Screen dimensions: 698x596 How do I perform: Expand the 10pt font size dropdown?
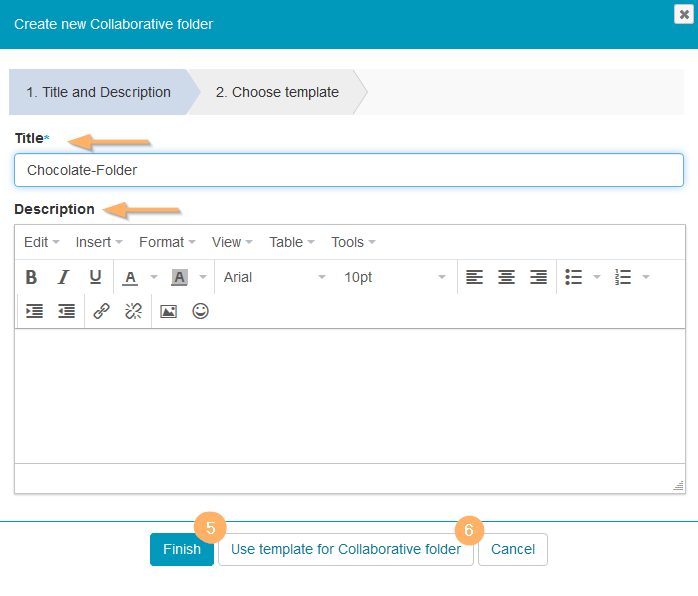tap(395, 277)
